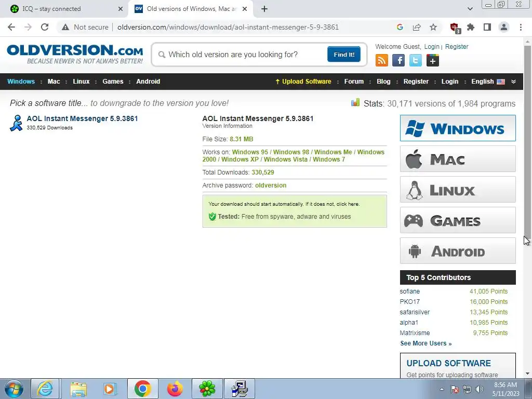
Task: Open the Windows Start button
Action: pos(14,389)
